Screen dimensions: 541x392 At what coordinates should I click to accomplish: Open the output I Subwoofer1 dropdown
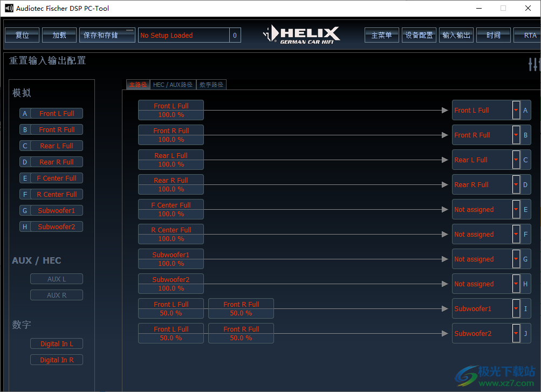pyautogui.click(x=516, y=309)
